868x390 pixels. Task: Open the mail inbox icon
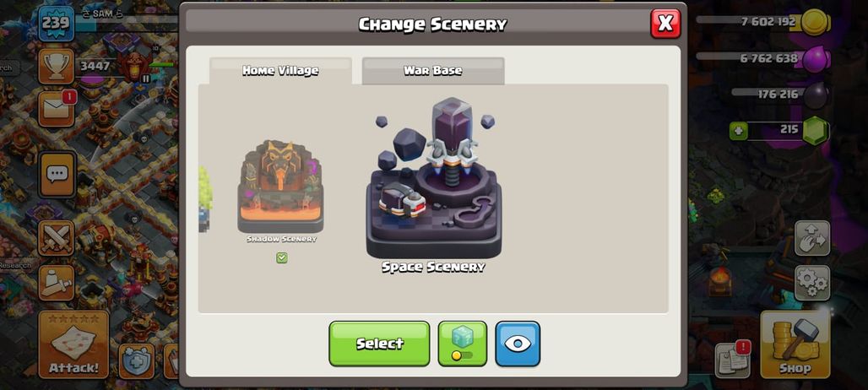[57, 109]
